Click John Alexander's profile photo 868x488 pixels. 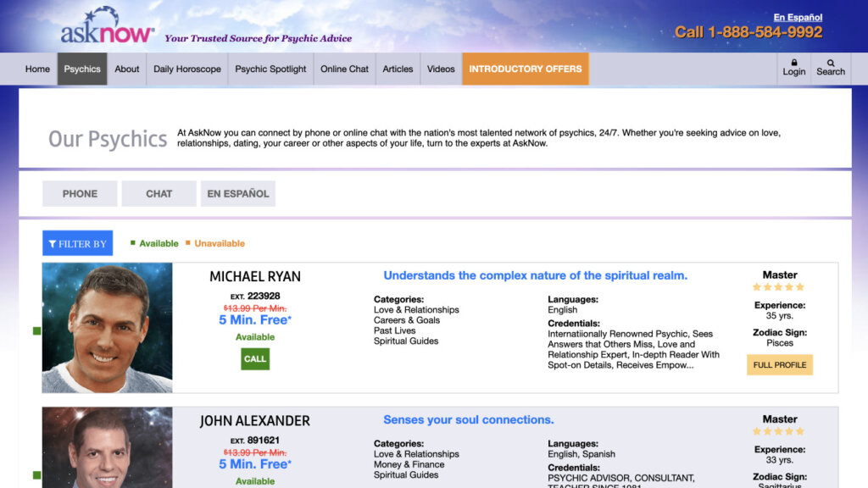[108, 447]
